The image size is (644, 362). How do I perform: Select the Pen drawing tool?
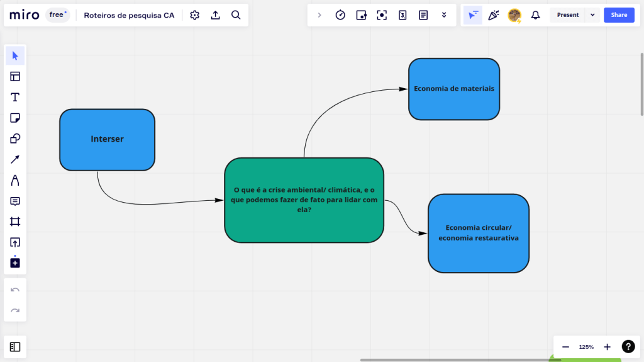tap(15, 181)
